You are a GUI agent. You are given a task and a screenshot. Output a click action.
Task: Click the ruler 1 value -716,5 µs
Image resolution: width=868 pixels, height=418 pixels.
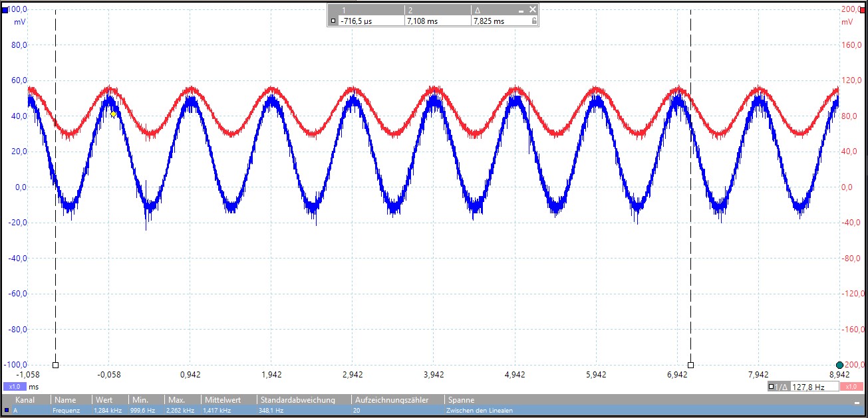pos(357,21)
